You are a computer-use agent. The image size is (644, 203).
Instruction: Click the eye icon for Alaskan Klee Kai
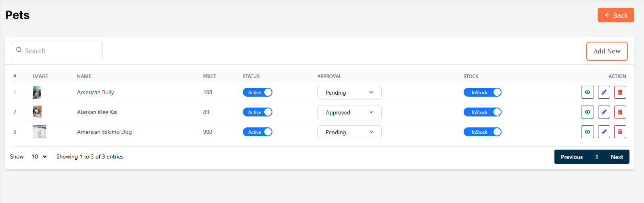pos(587,112)
